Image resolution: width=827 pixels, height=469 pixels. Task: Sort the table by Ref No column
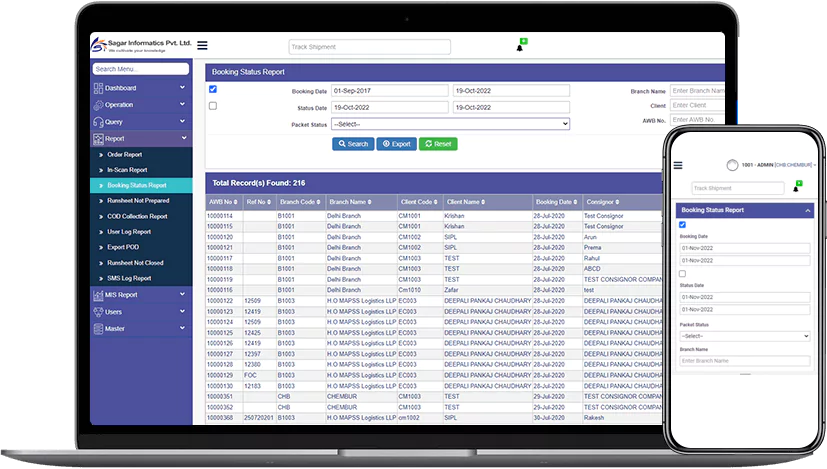tap(258, 202)
